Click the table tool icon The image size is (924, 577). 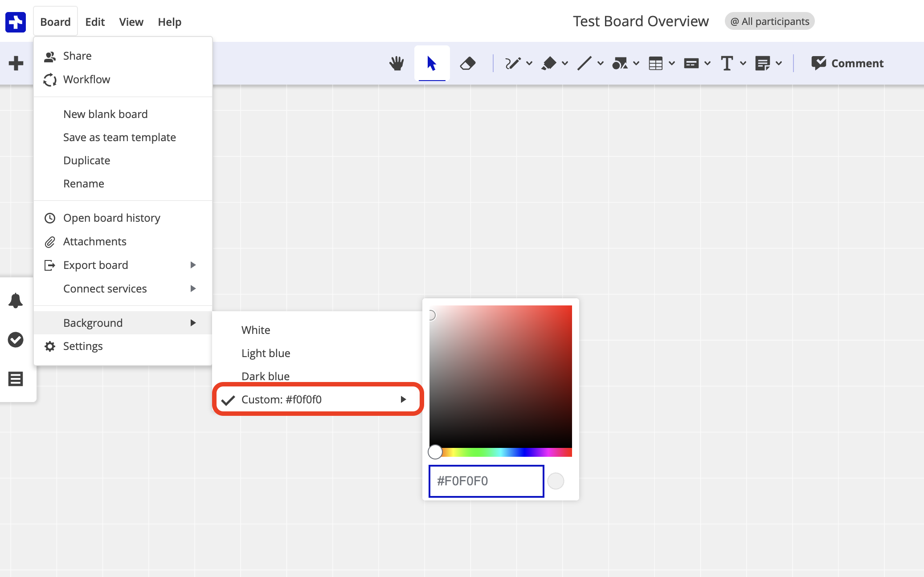[655, 63]
